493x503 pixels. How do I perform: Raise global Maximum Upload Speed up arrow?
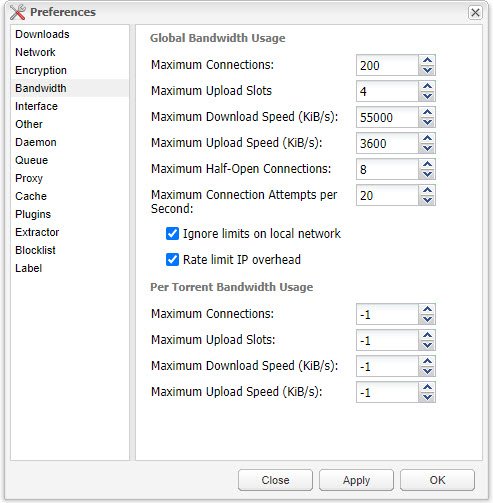[x=427, y=138]
